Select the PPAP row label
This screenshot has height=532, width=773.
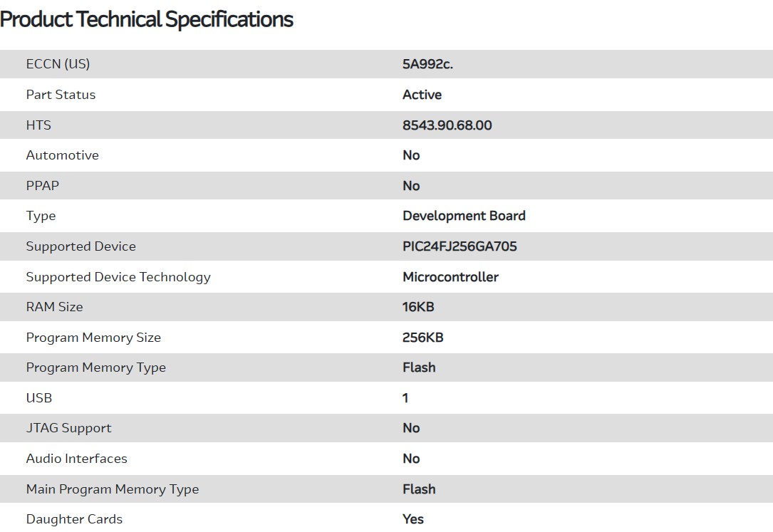tap(43, 186)
